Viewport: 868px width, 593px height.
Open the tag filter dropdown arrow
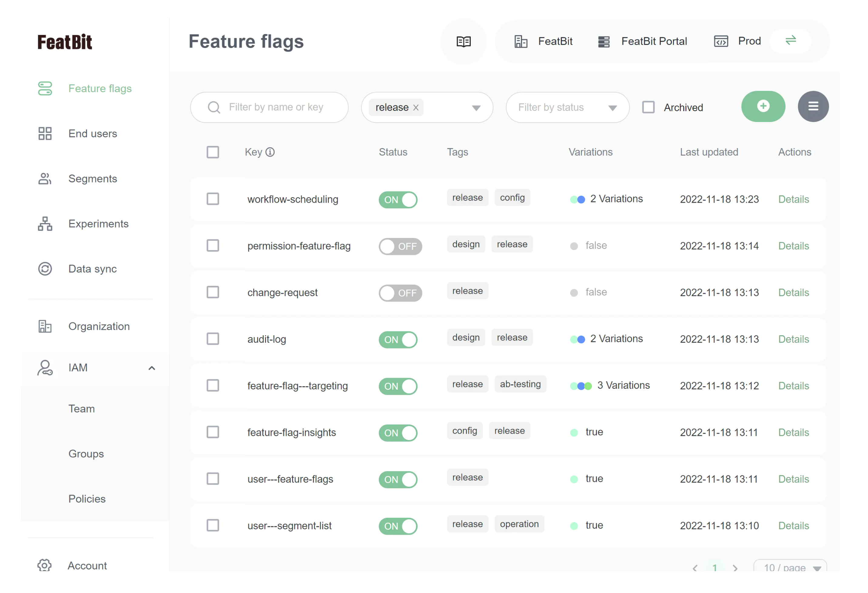[476, 108]
